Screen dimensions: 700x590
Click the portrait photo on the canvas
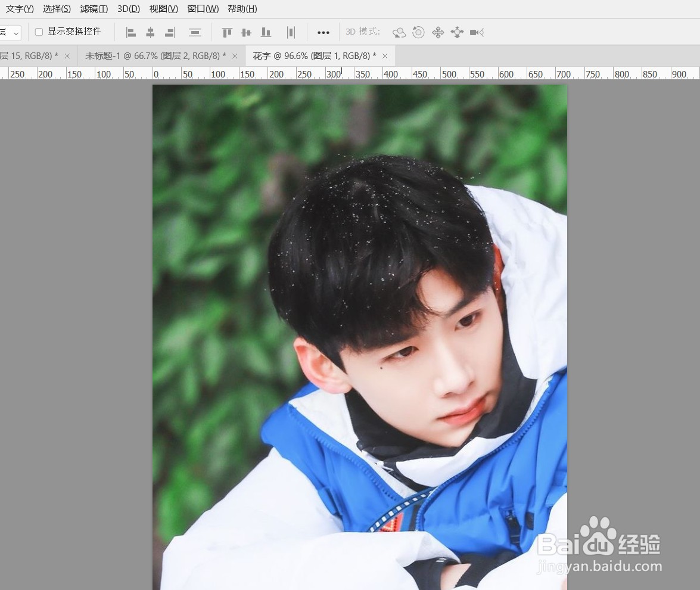pos(360,337)
